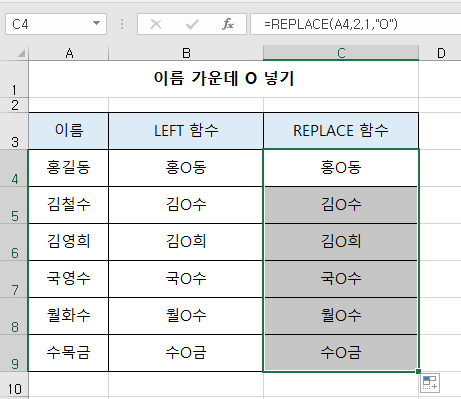
Task: Select 김O희 in the REPLACE 함수 column
Action: point(341,242)
